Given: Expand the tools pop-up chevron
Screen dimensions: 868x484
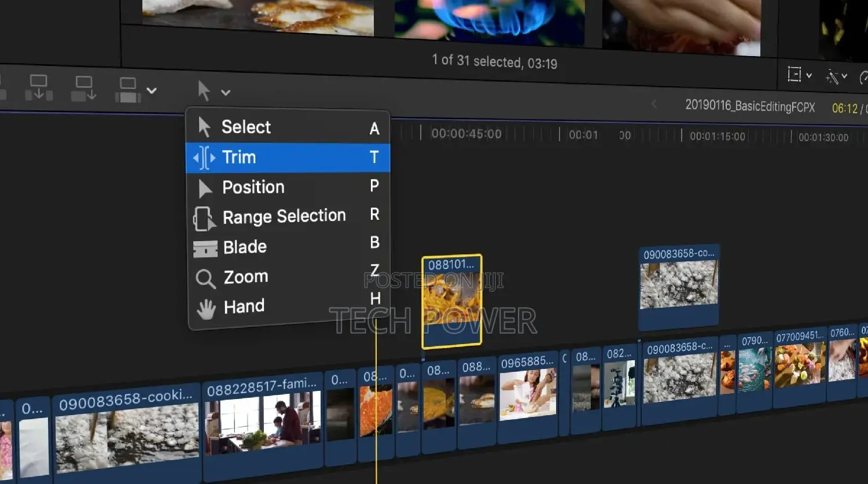Looking at the screenshot, I should [x=226, y=93].
